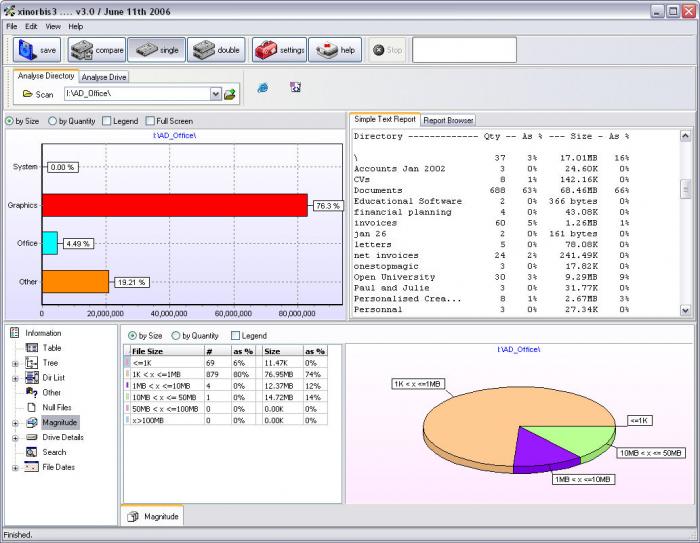The width and height of the screenshot is (700, 543).
Task: Select by Quantity radio above bar chart
Action: [71, 121]
